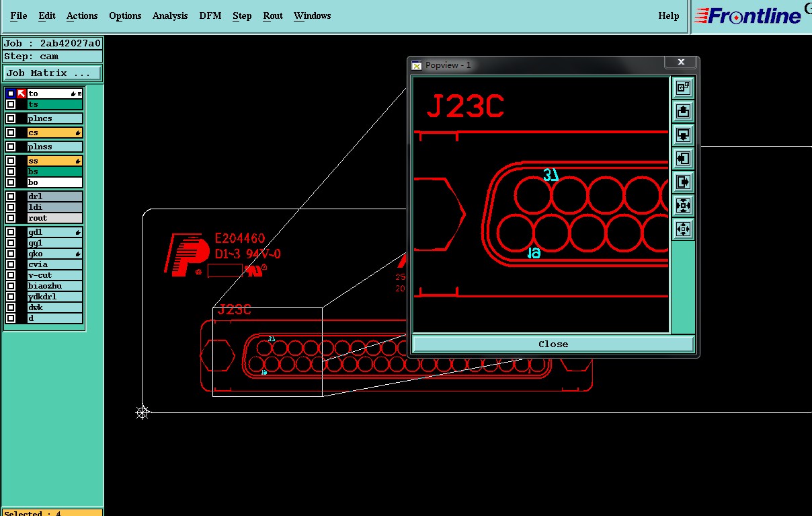Open the Options menu

[125, 15]
